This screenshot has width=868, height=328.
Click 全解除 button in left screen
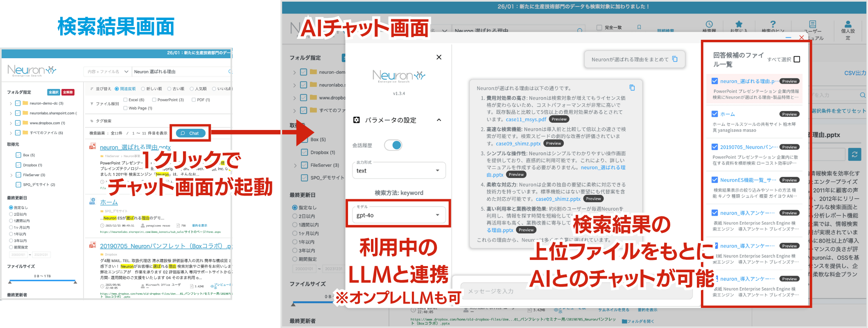[68, 92]
